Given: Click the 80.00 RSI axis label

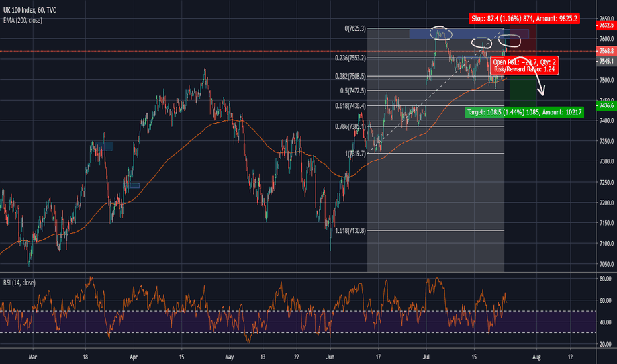Looking at the screenshot, I should [x=606, y=279].
